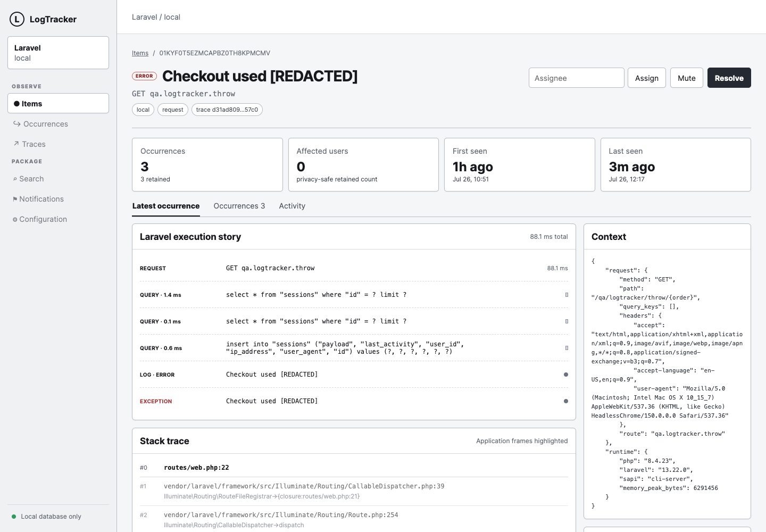Open the Laravel local project selector

pyautogui.click(x=58, y=53)
